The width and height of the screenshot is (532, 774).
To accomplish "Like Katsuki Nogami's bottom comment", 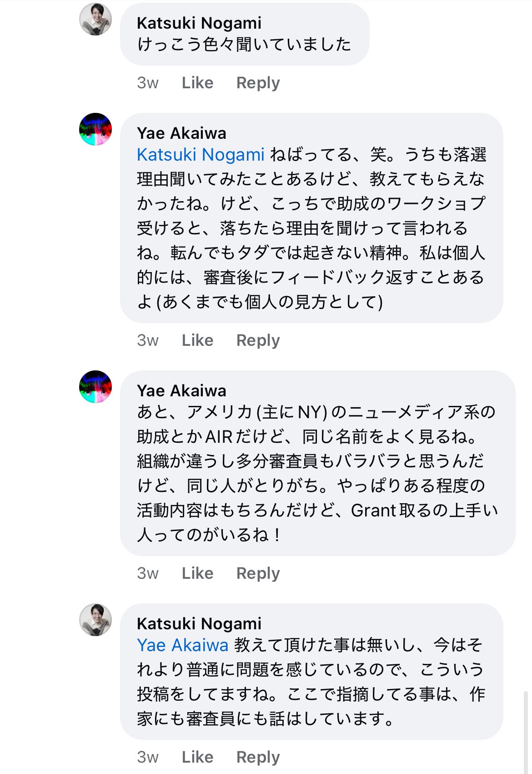I will [197, 757].
